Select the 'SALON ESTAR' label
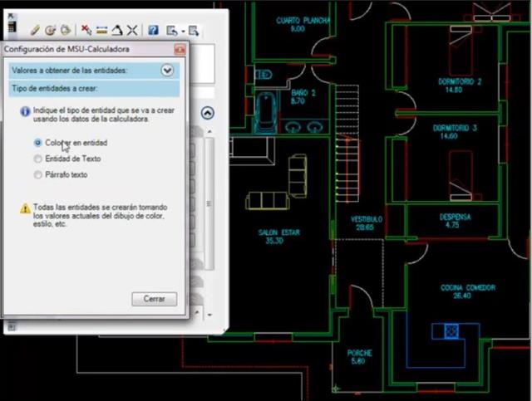 point(279,232)
